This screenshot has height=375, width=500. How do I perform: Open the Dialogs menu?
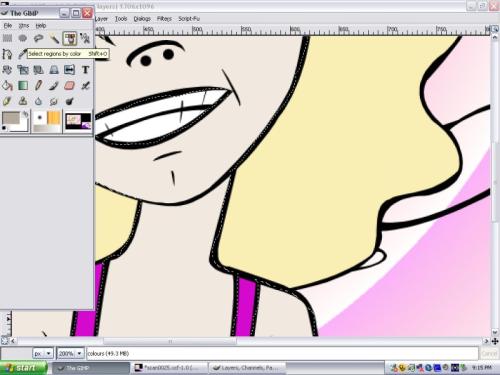click(142, 19)
